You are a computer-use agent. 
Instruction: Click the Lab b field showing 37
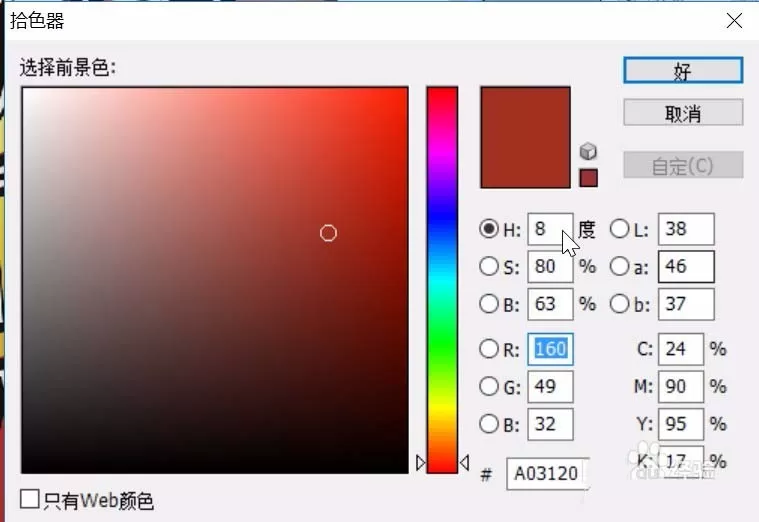[686, 304]
